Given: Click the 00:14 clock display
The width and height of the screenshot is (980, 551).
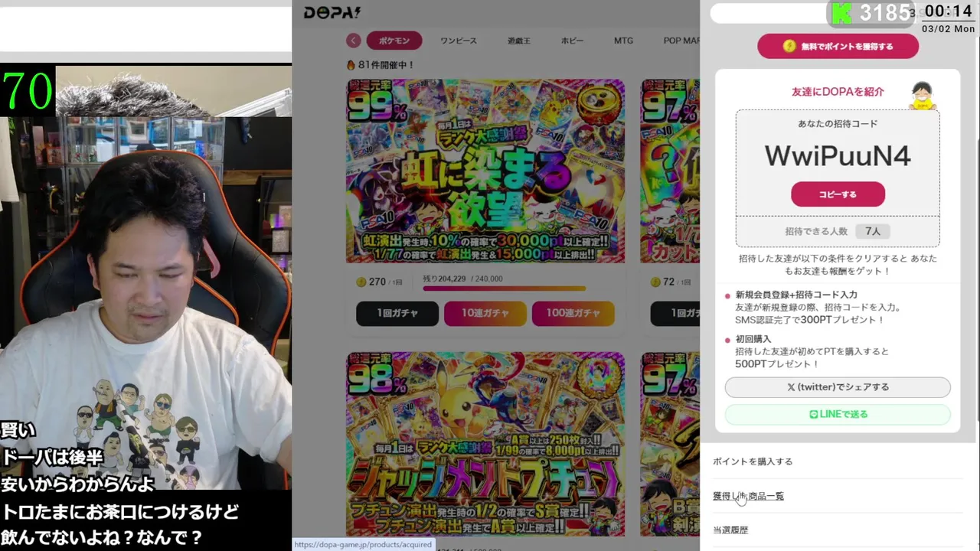Looking at the screenshot, I should (948, 11).
